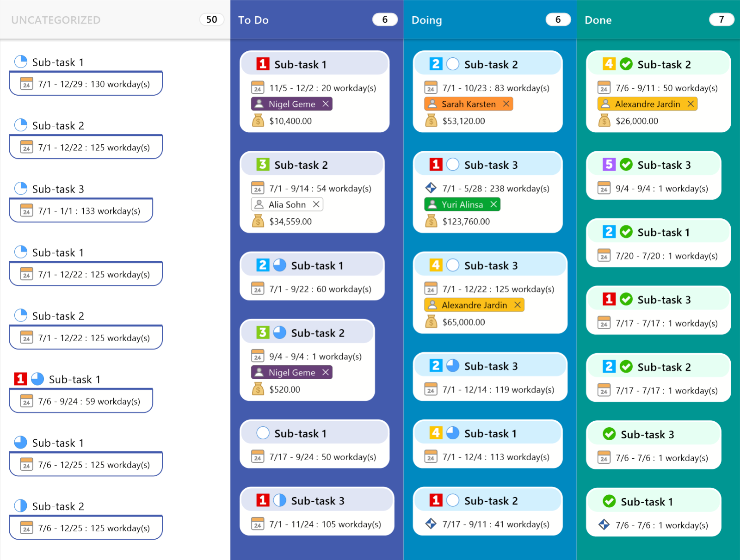Click the red priority 1 badge on To Do Sub-task 1
This screenshot has height=560, width=740.
[x=262, y=64]
